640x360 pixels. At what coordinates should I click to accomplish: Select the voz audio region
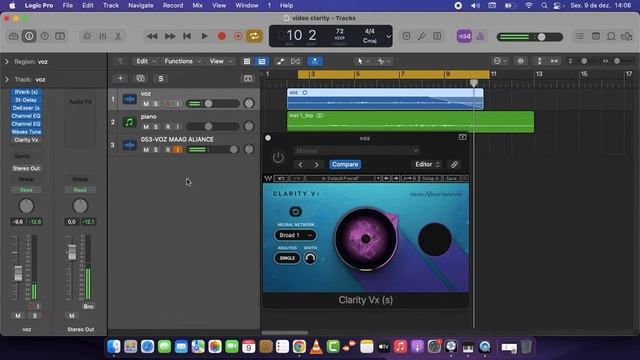point(385,99)
